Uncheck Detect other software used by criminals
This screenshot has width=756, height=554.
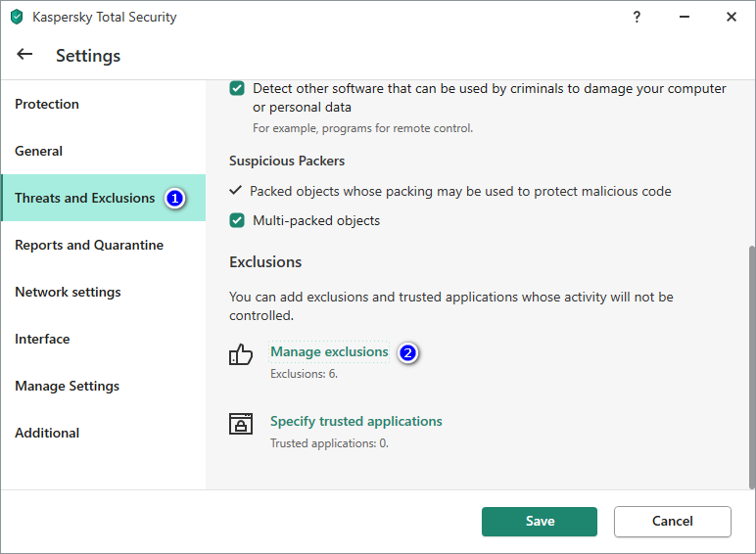pos(237,89)
